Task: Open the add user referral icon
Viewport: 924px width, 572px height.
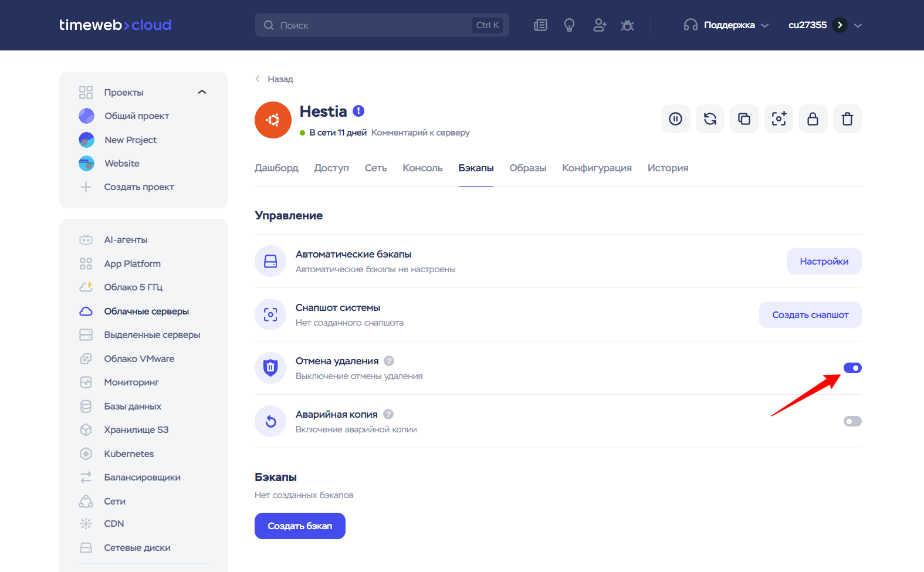Action: (599, 25)
